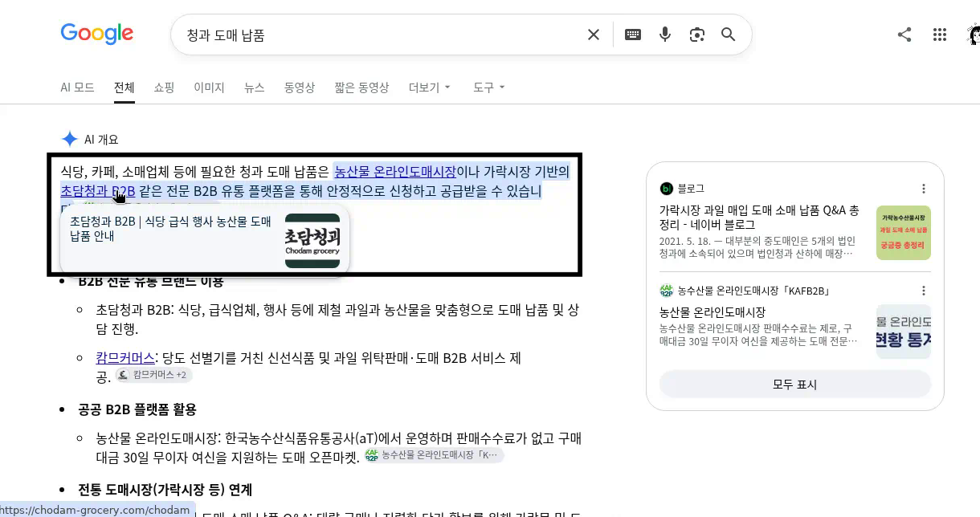Open the Google apps grid
Image resolution: width=980 pixels, height=517 pixels.
(940, 35)
